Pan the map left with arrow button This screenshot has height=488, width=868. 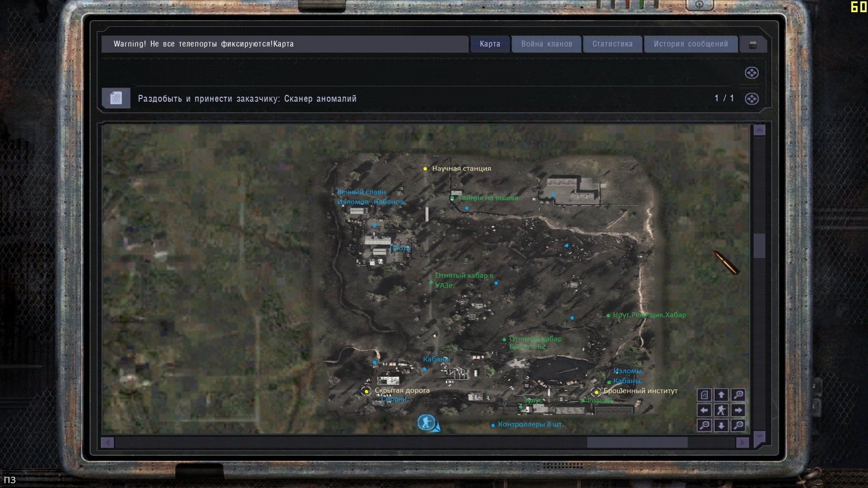click(x=704, y=410)
